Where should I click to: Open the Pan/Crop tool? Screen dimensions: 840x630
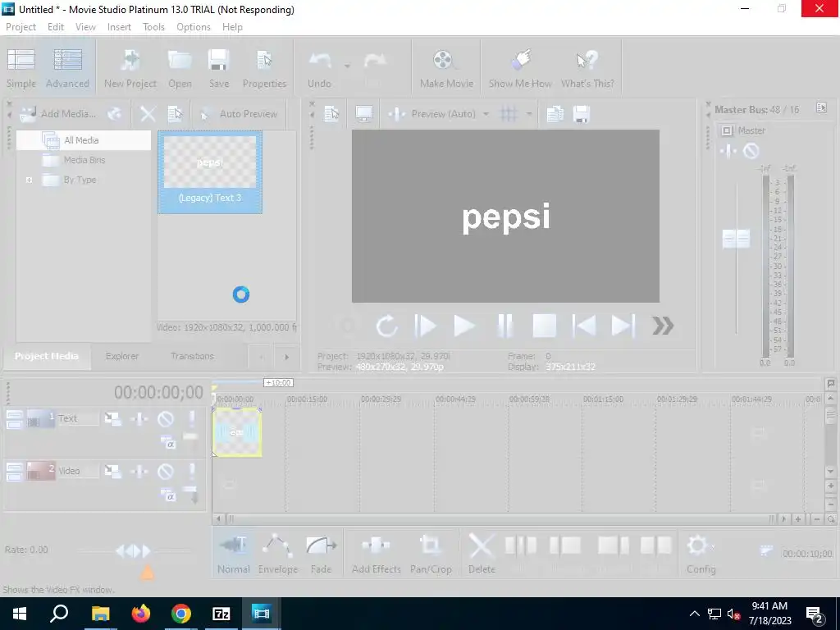pos(431,554)
